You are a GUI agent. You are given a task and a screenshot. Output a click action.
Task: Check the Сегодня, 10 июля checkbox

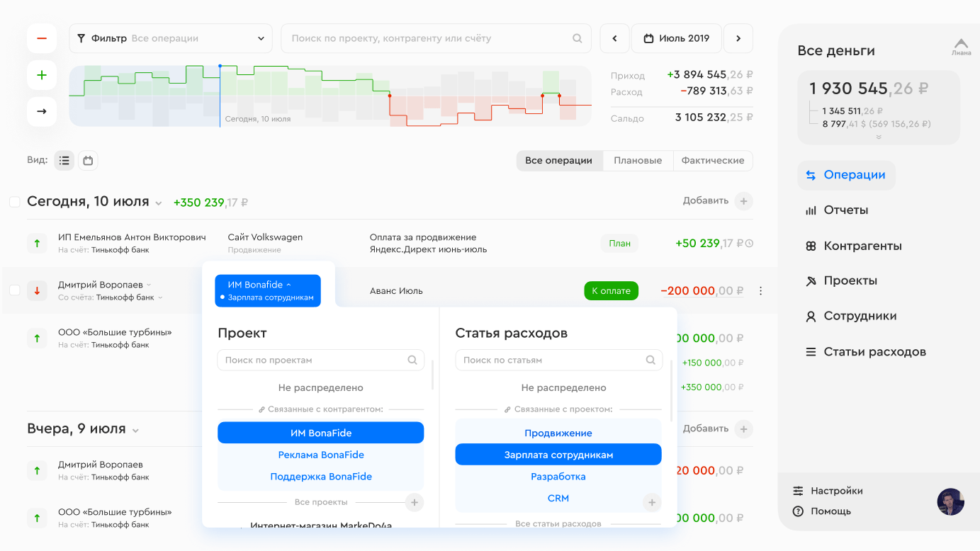[x=14, y=202]
